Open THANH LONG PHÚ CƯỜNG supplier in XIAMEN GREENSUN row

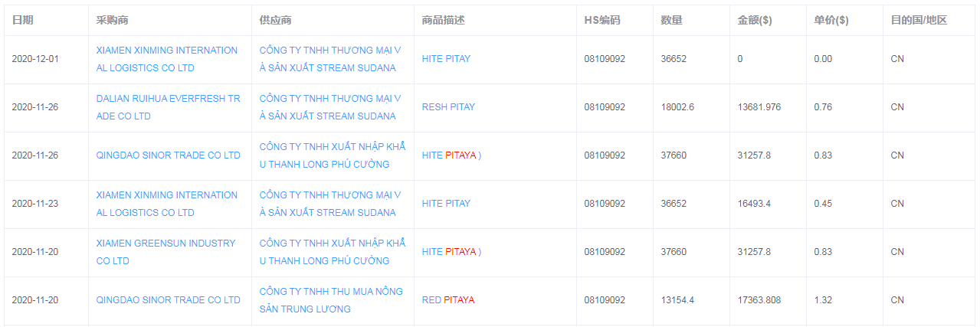pos(333,252)
